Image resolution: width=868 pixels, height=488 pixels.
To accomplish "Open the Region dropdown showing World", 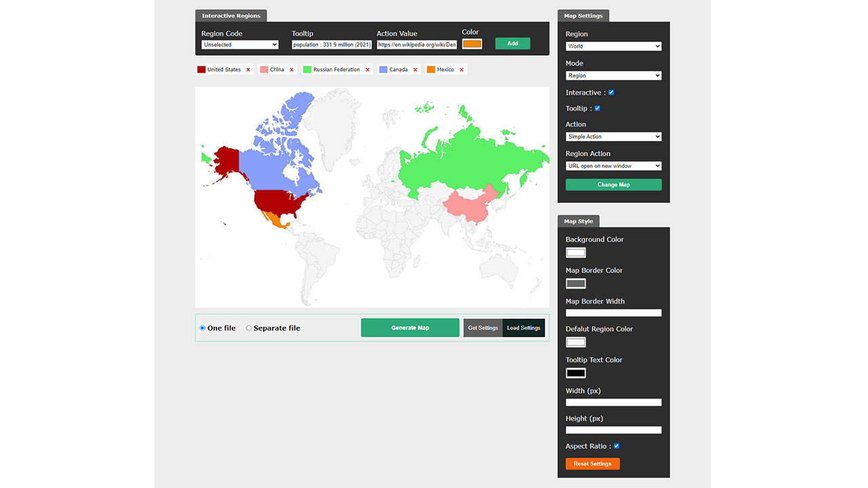I will click(x=613, y=46).
